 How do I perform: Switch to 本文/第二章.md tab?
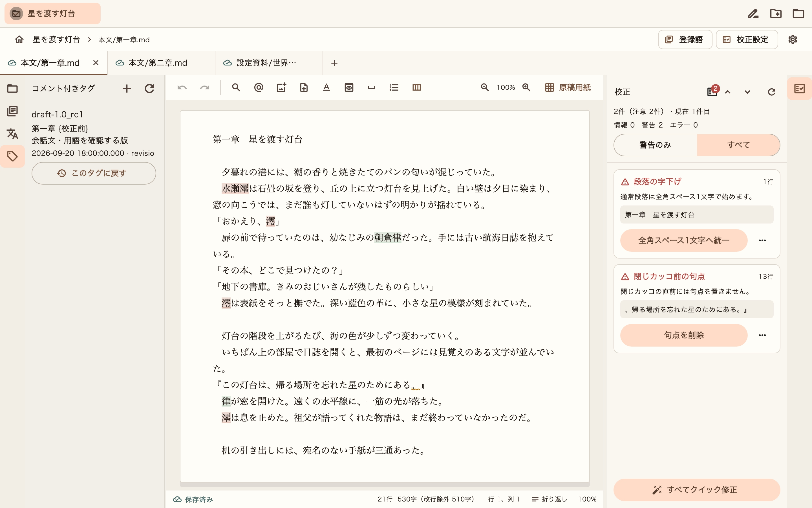pos(161,63)
